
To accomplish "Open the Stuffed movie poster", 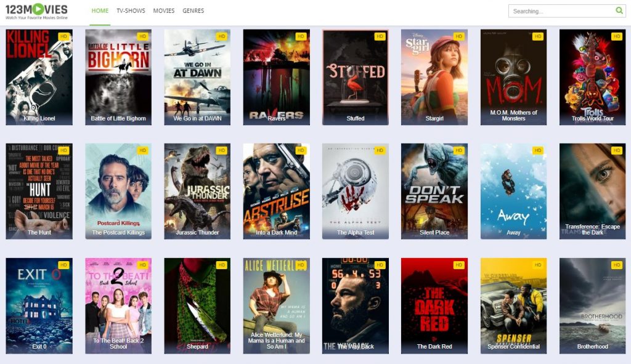I will point(356,77).
